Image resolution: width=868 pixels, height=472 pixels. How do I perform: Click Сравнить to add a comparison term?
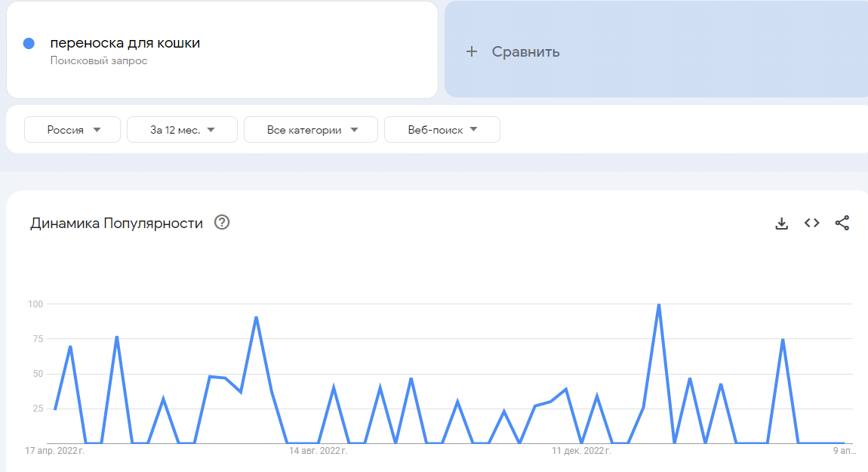tap(526, 51)
